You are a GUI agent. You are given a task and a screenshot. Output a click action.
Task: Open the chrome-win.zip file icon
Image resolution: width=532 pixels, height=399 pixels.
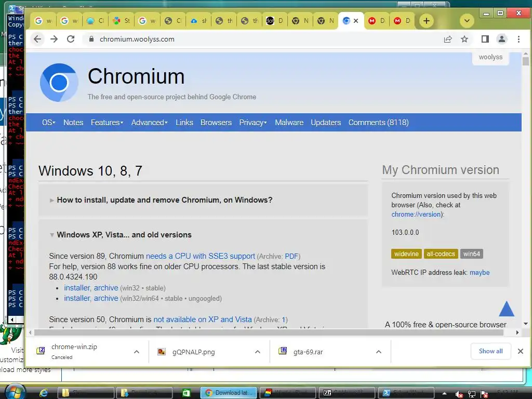(41, 351)
